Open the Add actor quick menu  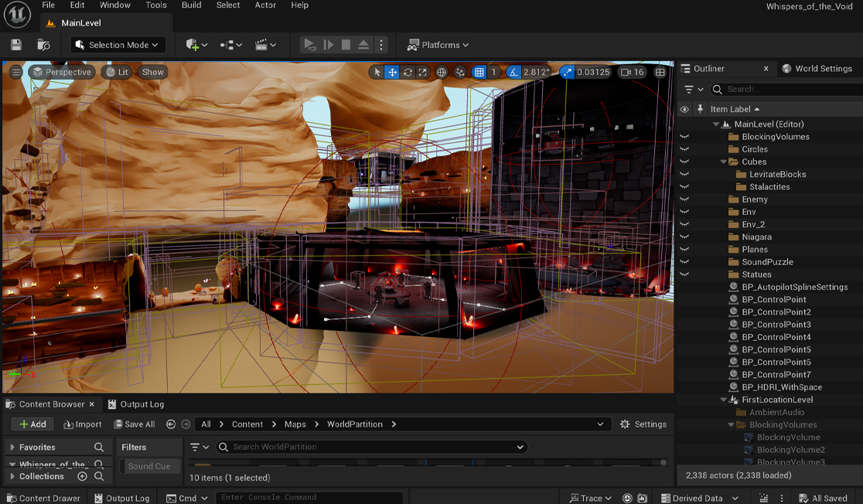tap(196, 45)
